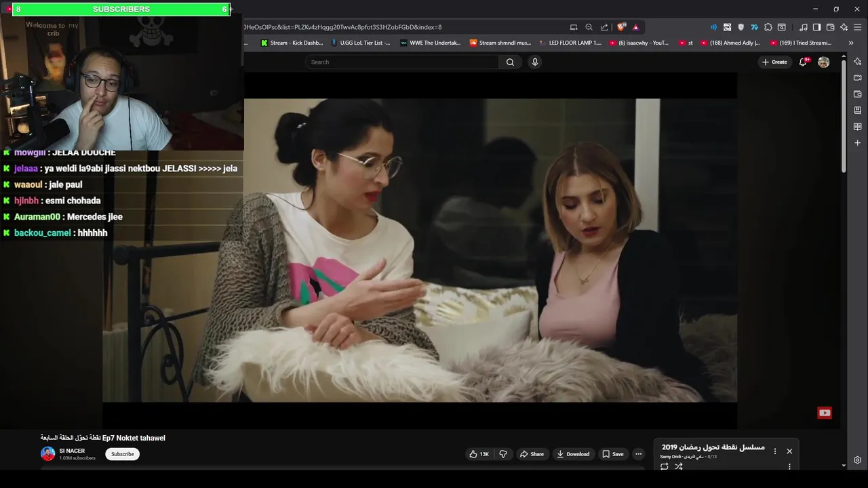Open the YouTube account avatar menu

pyautogui.click(x=824, y=62)
